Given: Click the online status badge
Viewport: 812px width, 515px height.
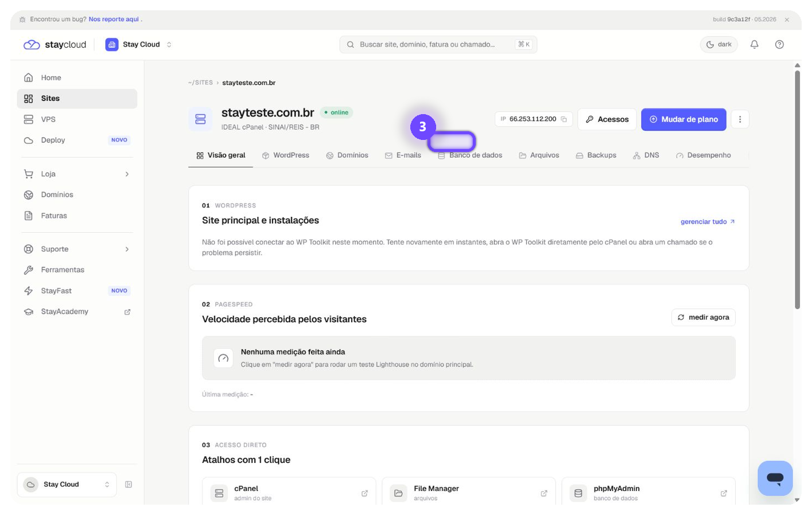Looking at the screenshot, I should 336,112.
